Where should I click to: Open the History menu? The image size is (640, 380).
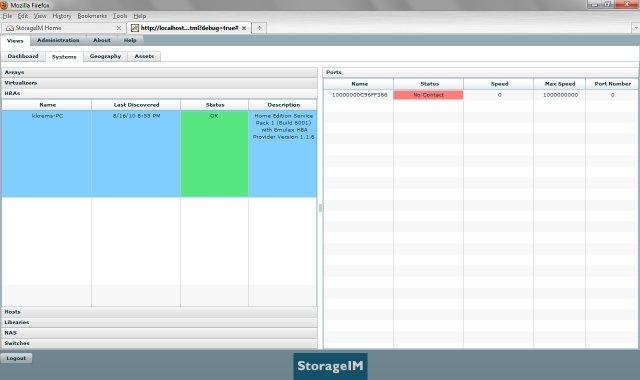pyautogui.click(x=62, y=16)
